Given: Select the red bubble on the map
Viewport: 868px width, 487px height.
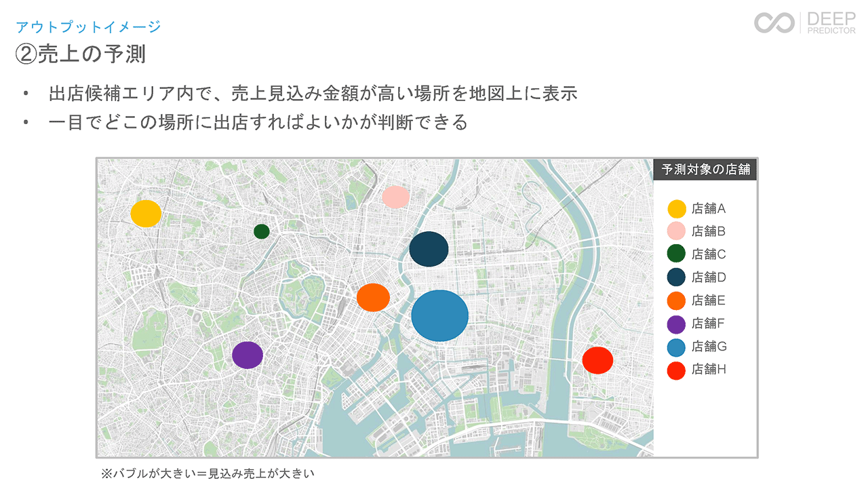Looking at the screenshot, I should 597,360.
